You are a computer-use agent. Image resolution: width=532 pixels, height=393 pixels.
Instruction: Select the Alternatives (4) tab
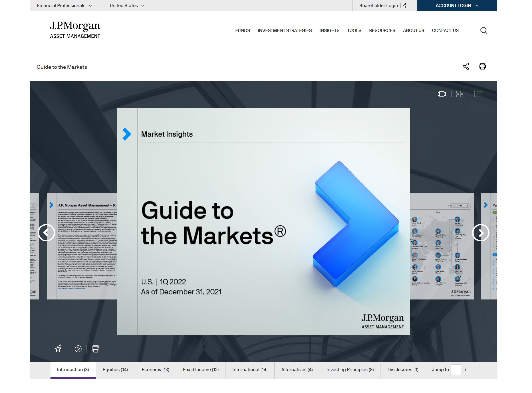point(297,370)
